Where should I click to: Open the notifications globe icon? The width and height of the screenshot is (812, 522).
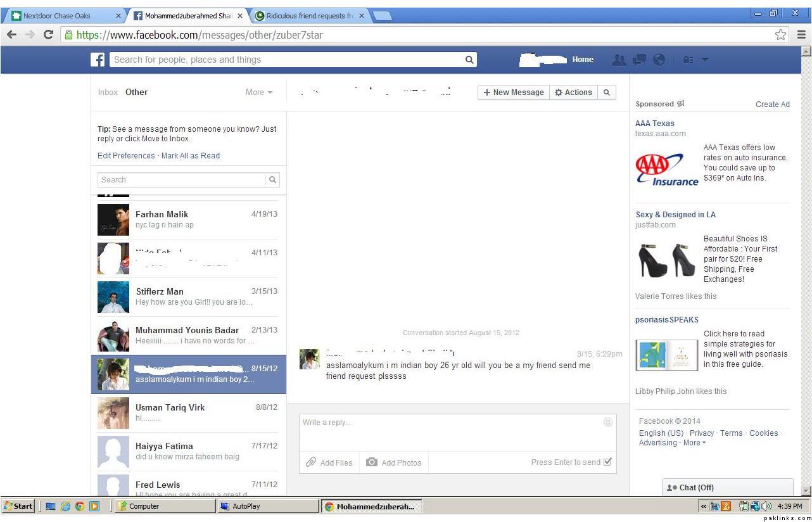[659, 60]
